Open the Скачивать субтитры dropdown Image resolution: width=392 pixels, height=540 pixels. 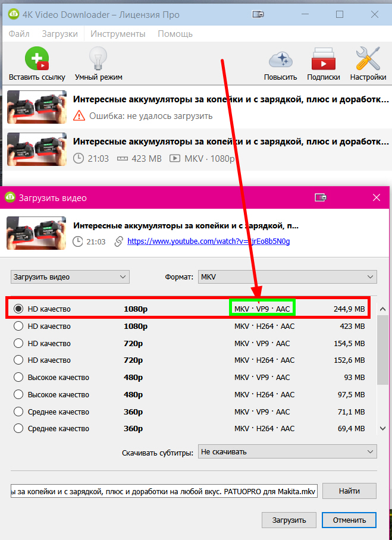pos(287,452)
